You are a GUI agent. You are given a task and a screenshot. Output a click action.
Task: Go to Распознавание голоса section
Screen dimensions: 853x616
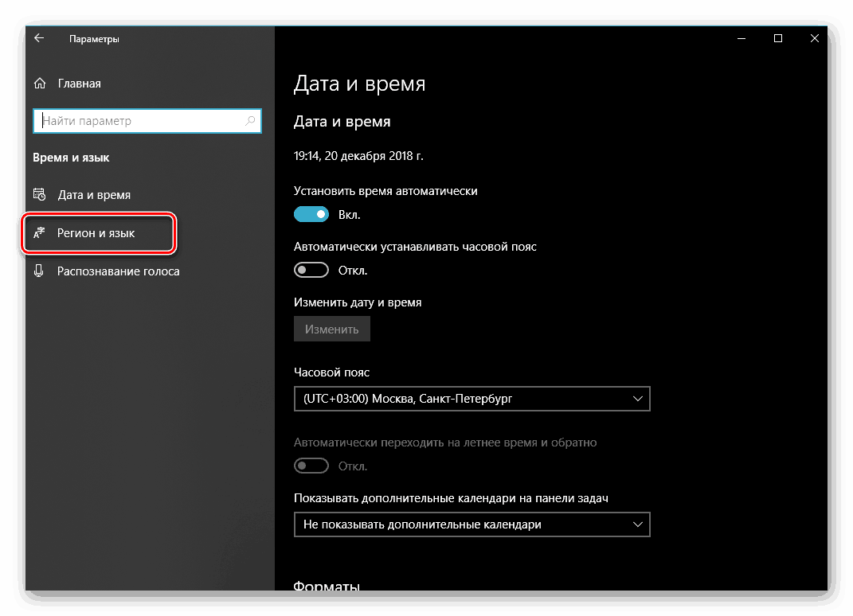118,271
